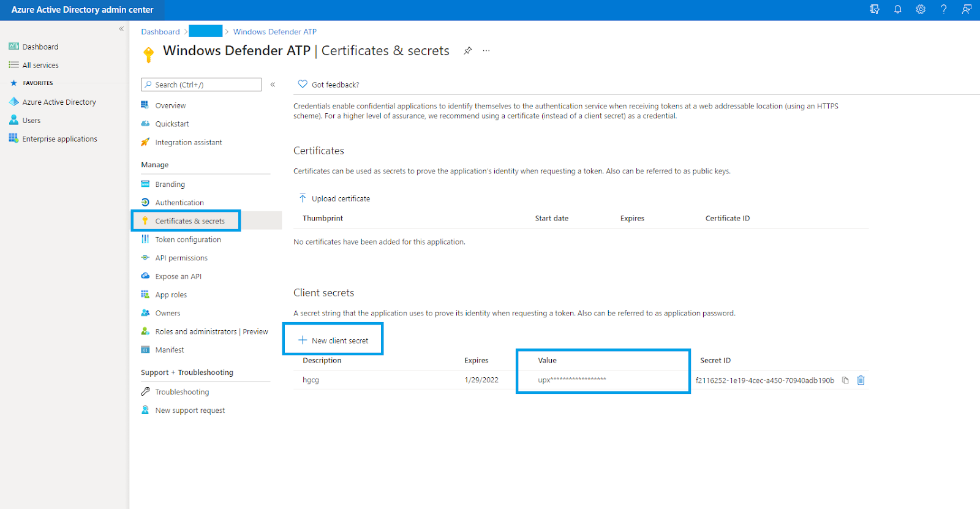The height and width of the screenshot is (509, 980).
Task: Click the Dashboard icon in the left sidebar
Action: 13,47
